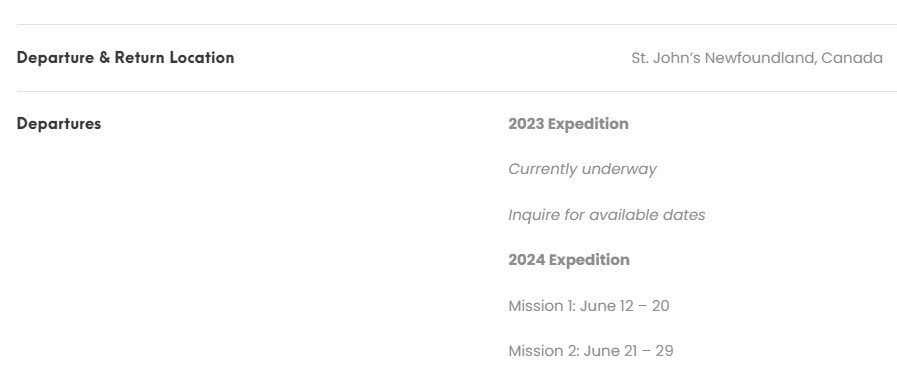The width and height of the screenshot is (897, 376).
Task: Select the St. John's Newfoundland, Canada text
Action: point(757,58)
